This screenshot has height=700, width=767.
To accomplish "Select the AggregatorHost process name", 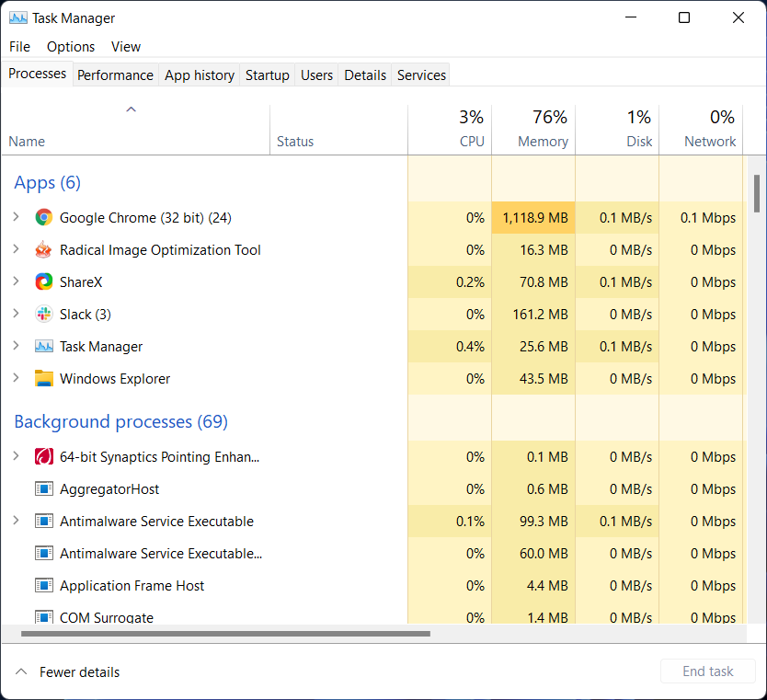I will click(x=109, y=489).
